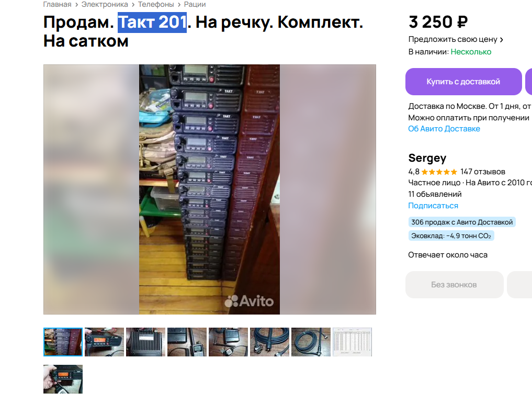Open the 11 объявлений seller listings

(435, 194)
